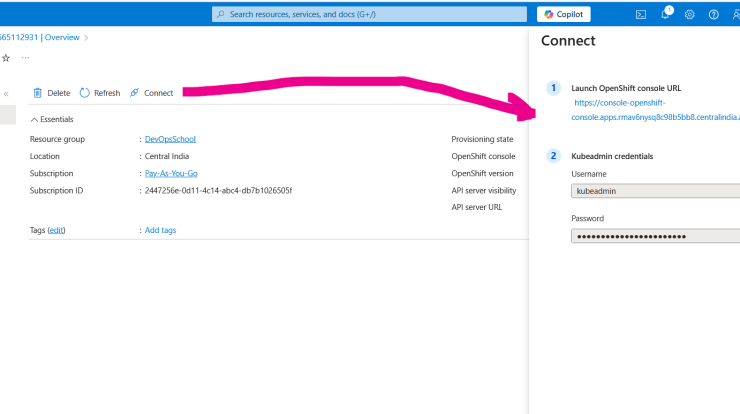Click the Connect toolbar button
The width and height of the screenshot is (740, 414).
151,93
